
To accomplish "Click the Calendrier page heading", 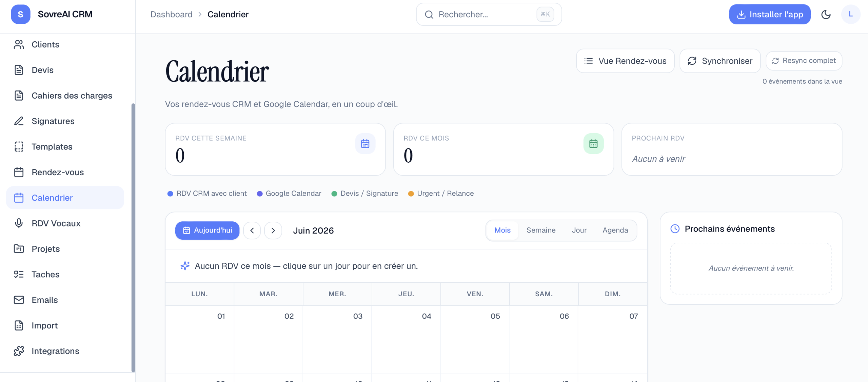I will 217,72.
